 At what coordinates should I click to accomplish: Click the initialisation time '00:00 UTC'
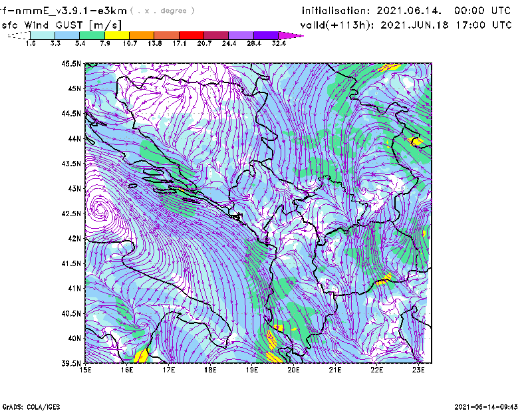click(482, 11)
